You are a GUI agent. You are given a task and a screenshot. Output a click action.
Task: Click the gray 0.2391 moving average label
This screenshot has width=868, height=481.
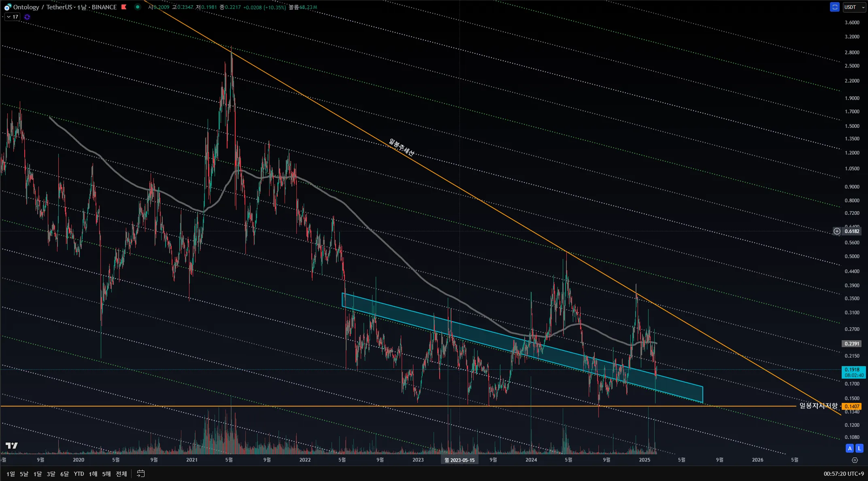(x=852, y=344)
